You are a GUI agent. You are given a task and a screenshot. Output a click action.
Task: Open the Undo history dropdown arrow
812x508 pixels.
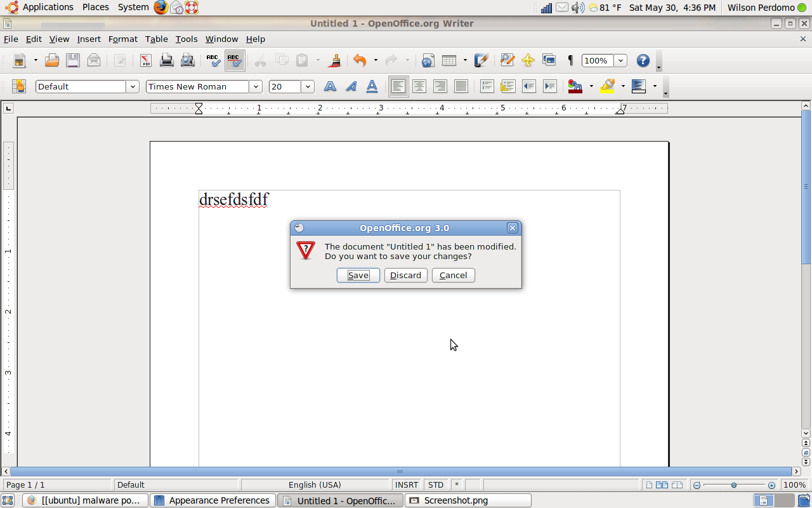click(376, 60)
